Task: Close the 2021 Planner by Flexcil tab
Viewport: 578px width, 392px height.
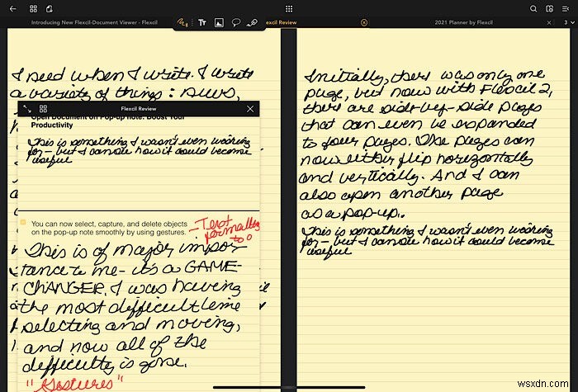Action: pos(549,22)
